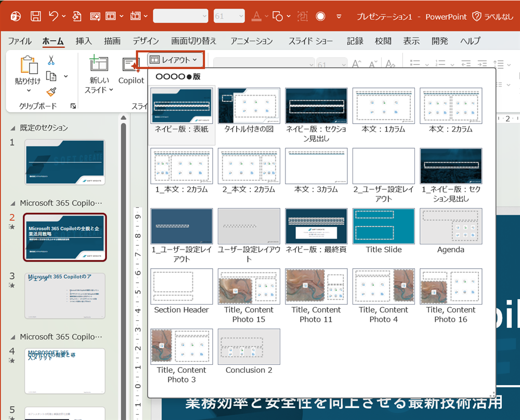Screen dimensions: 520x420
Task: Click the Paste clipboard icon
Action: point(28,65)
